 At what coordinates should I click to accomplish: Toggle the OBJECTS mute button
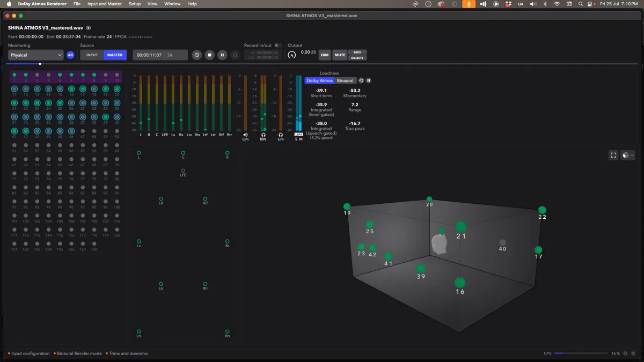click(357, 57)
